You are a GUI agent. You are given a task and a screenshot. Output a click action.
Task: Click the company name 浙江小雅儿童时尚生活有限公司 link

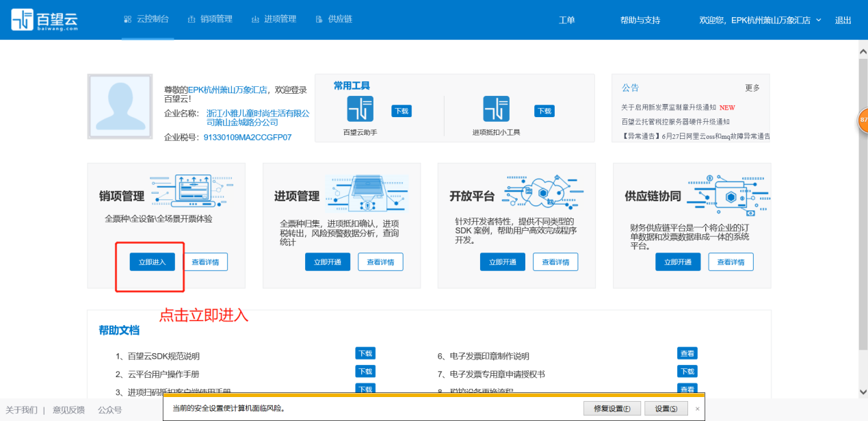[x=258, y=118]
